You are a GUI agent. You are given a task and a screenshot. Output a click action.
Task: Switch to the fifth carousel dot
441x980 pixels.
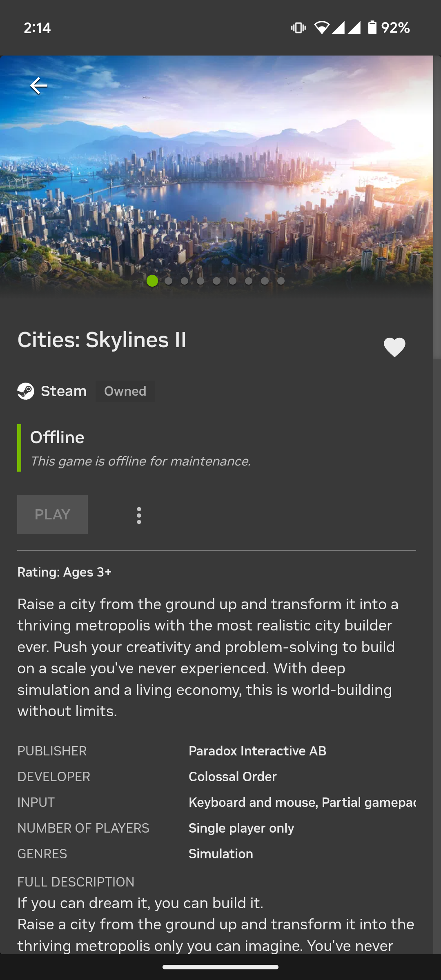(x=216, y=281)
